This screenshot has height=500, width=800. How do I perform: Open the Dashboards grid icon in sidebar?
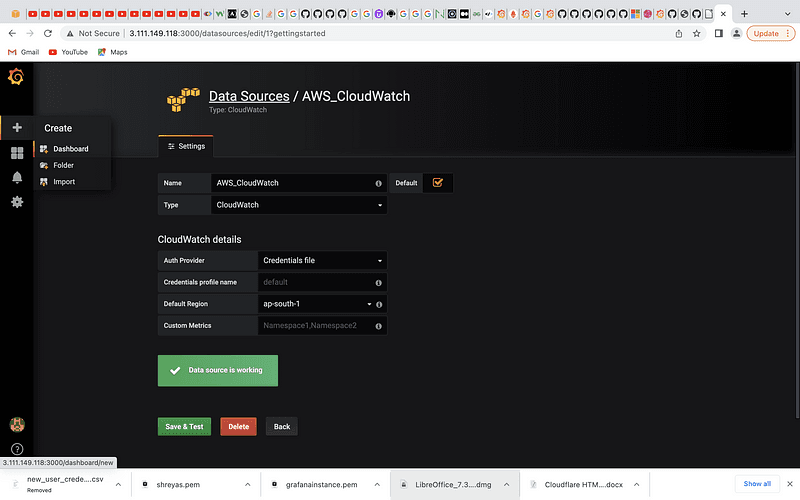click(x=17, y=153)
